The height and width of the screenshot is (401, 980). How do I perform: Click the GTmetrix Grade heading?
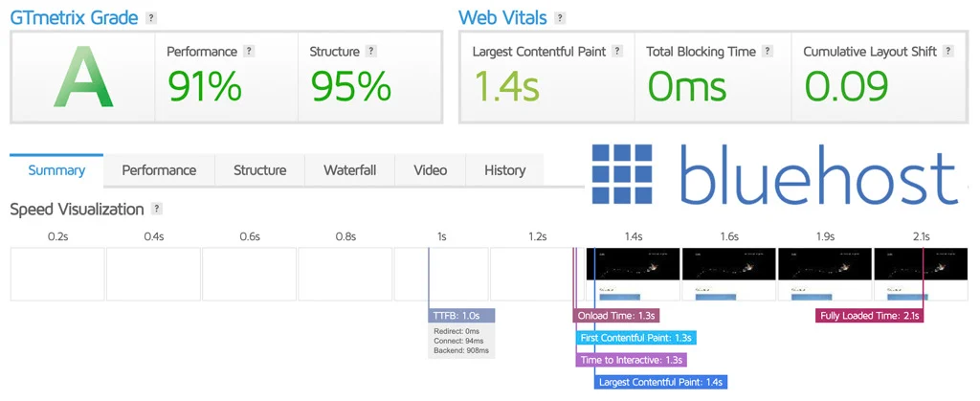coord(74,17)
